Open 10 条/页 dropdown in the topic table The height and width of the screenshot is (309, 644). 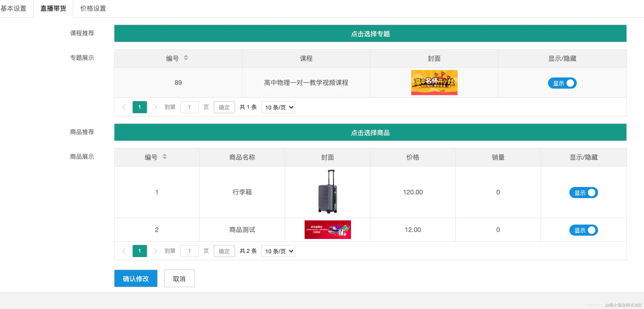tap(278, 107)
